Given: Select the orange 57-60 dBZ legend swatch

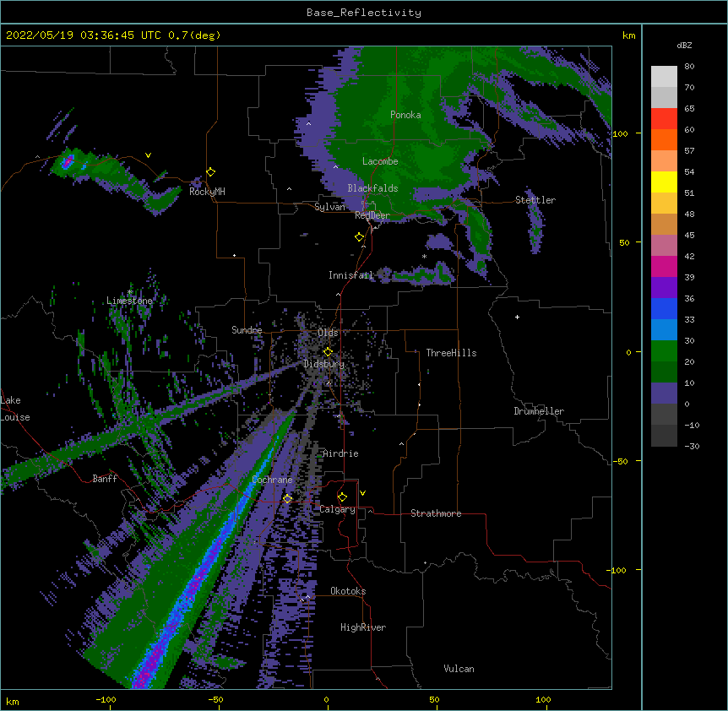Looking at the screenshot, I should click(x=664, y=139).
